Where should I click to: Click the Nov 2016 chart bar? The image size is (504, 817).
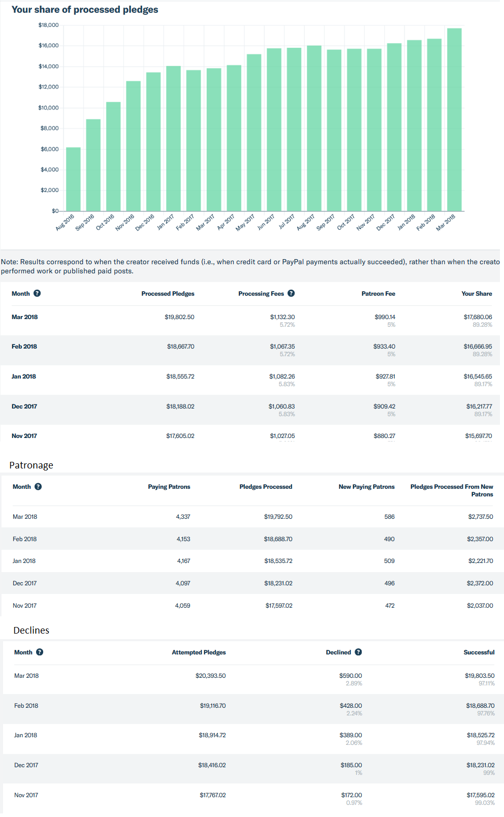pos(133,146)
